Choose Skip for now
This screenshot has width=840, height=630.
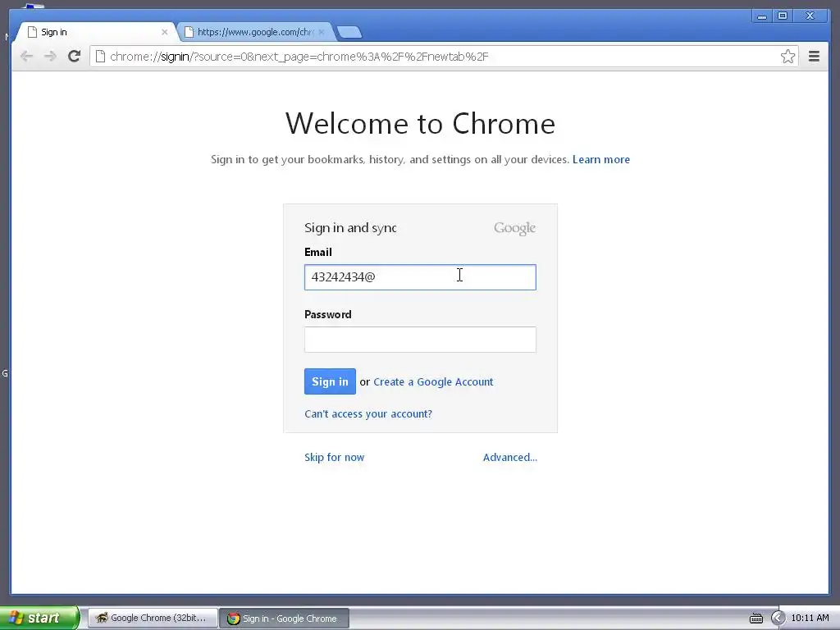click(x=335, y=457)
